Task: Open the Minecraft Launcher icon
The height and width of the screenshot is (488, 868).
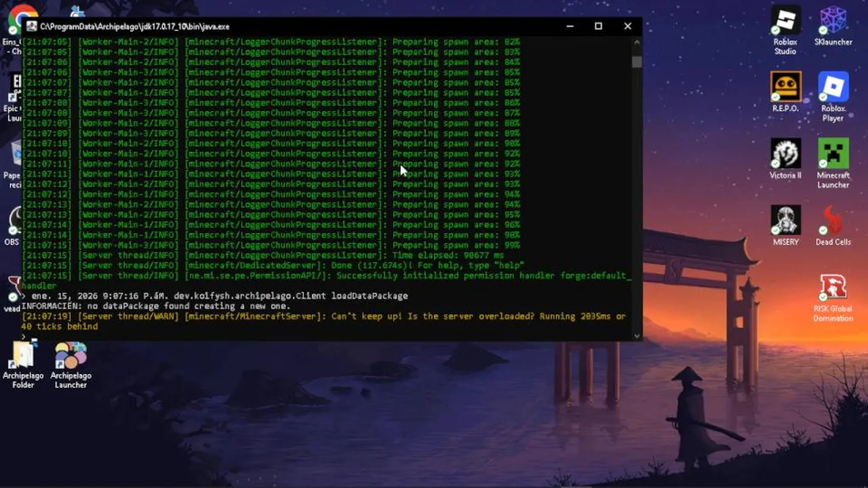Action: tap(833, 163)
